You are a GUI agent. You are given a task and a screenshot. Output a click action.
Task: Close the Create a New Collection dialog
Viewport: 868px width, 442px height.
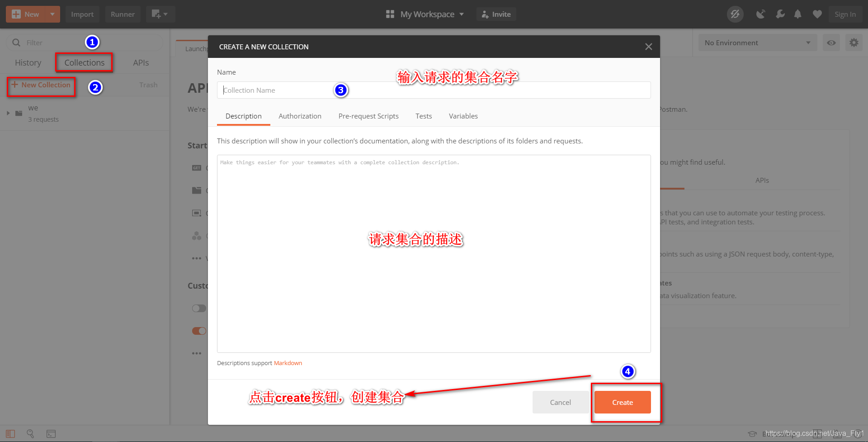pyautogui.click(x=648, y=47)
